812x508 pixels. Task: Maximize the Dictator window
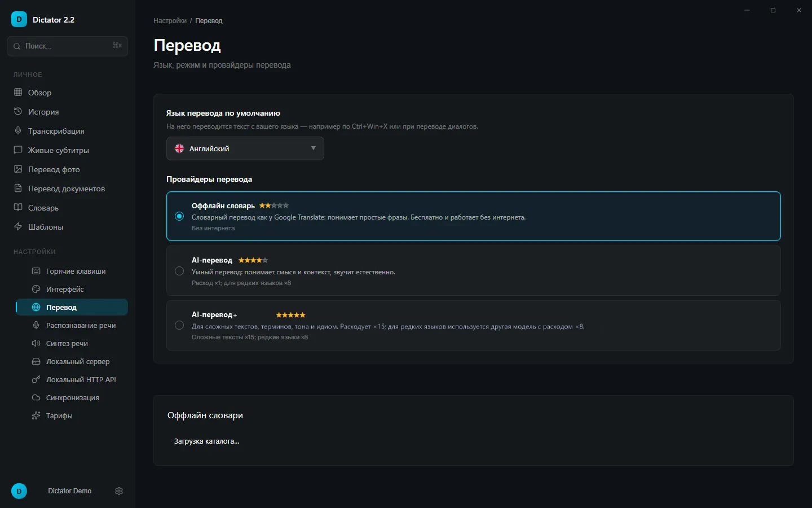point(773,10)
